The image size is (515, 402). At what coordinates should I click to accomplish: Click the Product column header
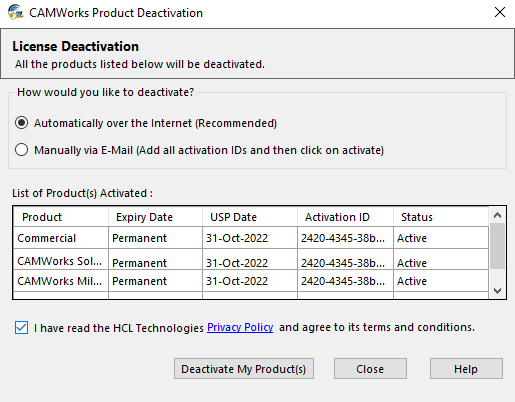[61, 217]
